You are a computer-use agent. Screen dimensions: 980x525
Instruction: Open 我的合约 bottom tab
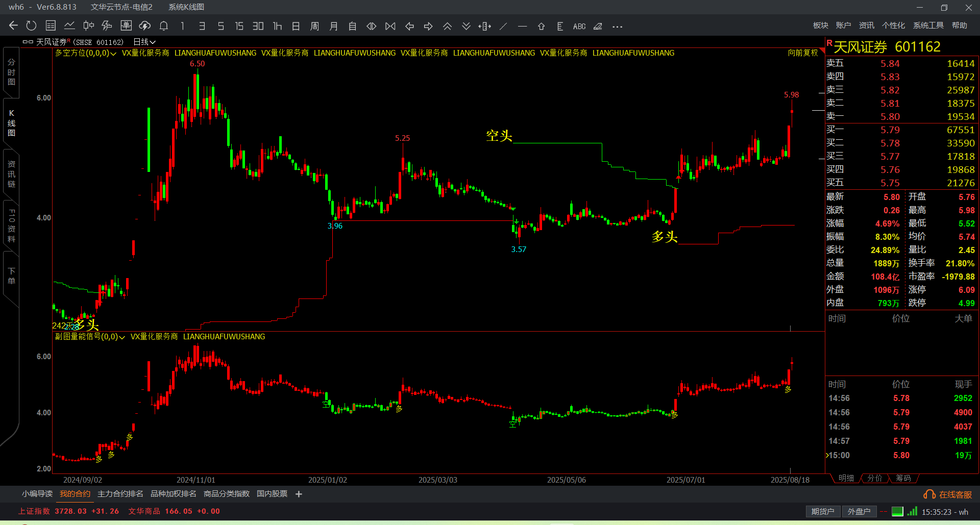point(75,494)
